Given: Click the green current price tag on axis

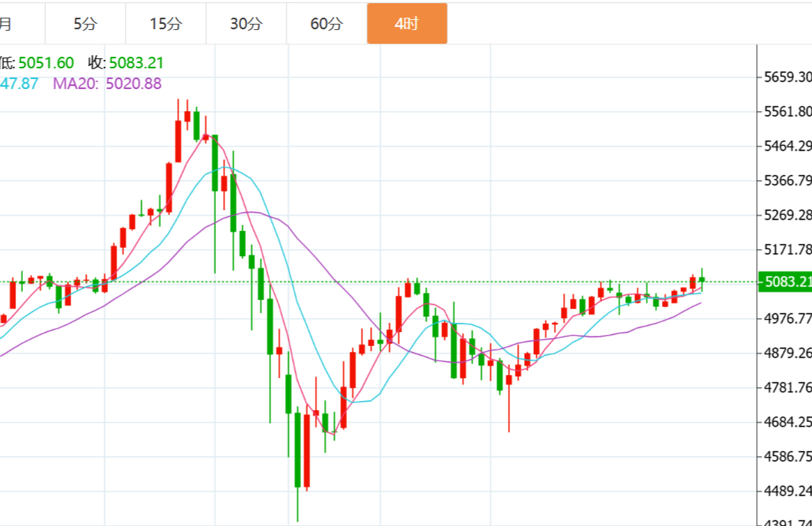Looking at the screenshot, I should point(784,282).
